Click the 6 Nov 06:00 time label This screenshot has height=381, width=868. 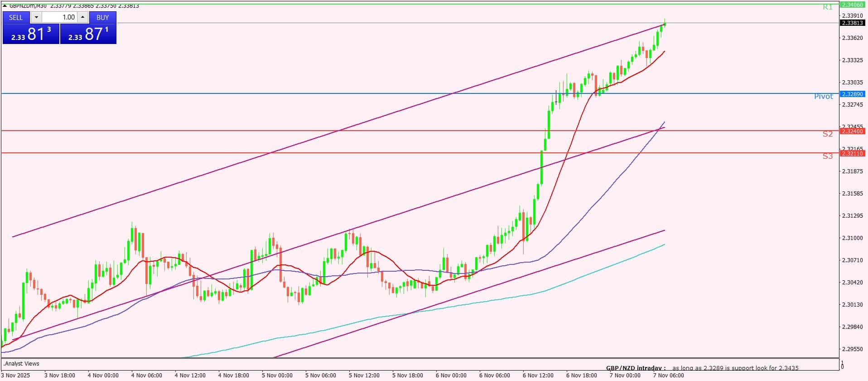(x=495, y=376)
